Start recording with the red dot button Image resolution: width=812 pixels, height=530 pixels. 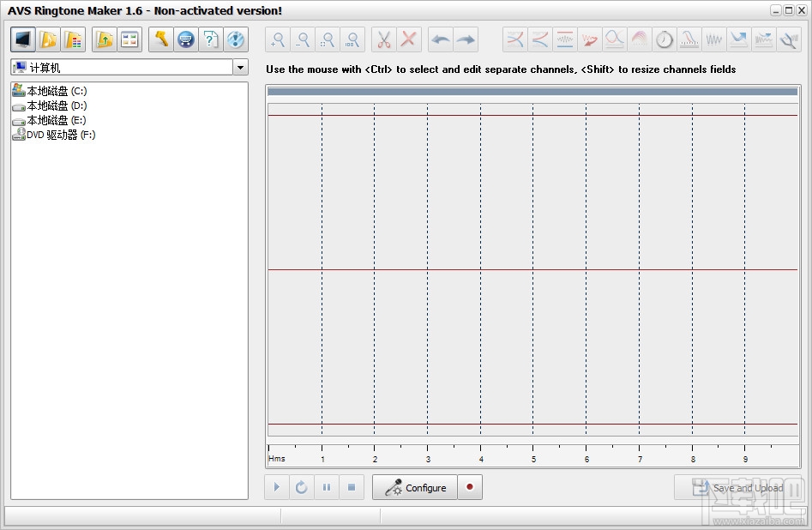[470, 487]
